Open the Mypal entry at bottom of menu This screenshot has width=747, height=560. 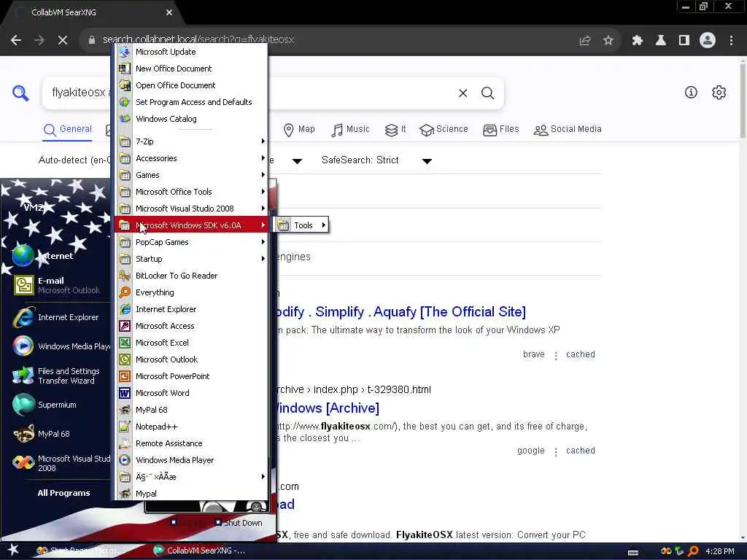(190, 494)
